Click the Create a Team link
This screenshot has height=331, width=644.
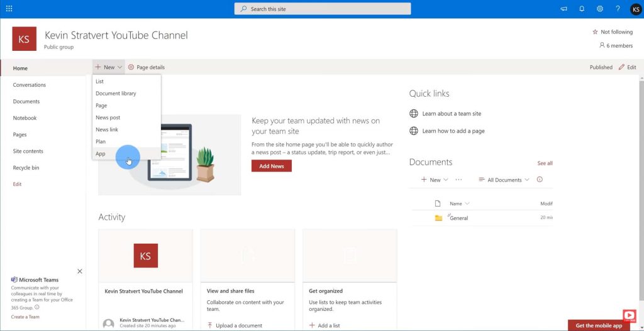(25, 317)
